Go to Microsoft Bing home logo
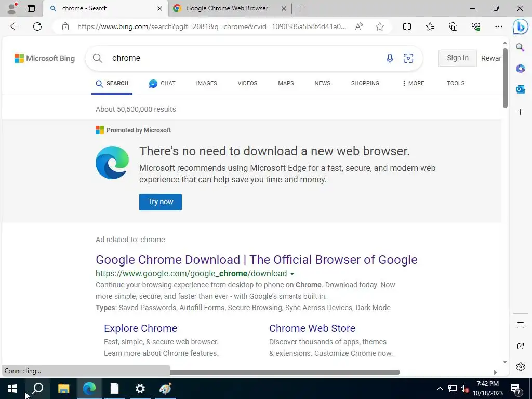 45,58
